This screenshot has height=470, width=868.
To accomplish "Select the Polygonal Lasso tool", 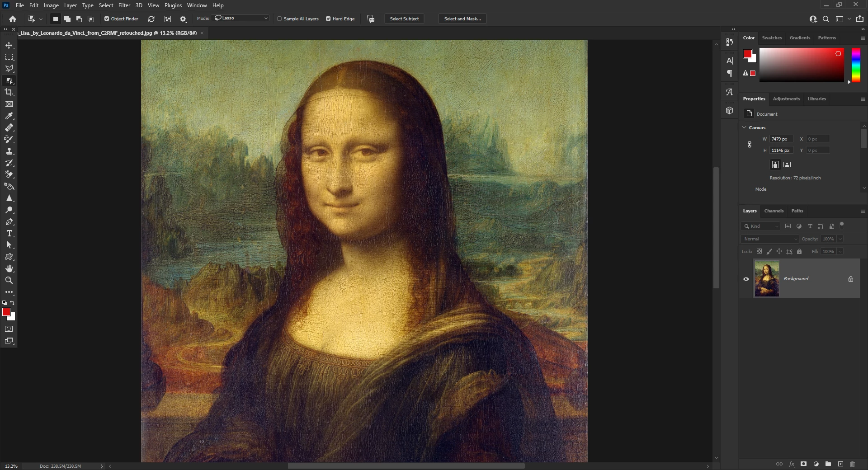I will [x=9, y=69].
